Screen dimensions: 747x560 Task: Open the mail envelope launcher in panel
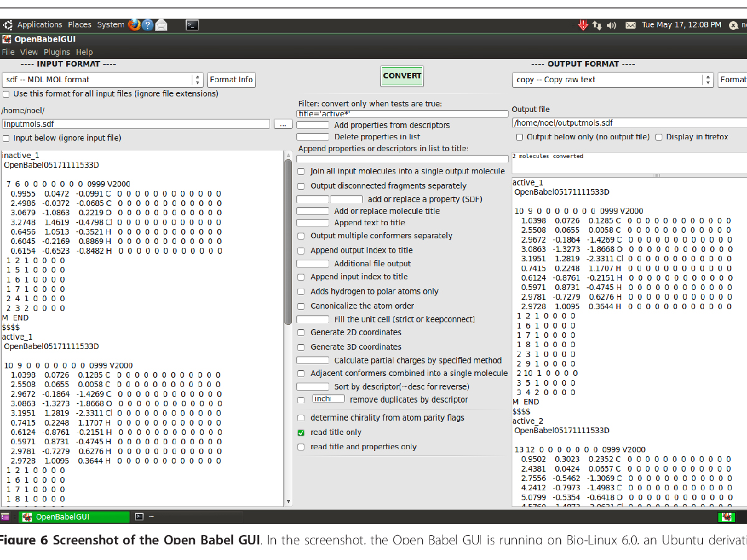pyautogui.click(x=161, y=25)
